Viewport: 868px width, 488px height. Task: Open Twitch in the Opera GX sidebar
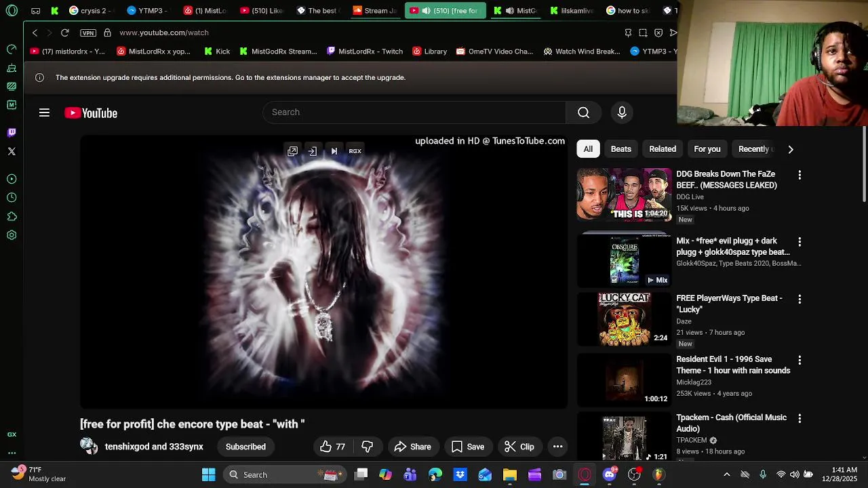(x=12, y=132)
